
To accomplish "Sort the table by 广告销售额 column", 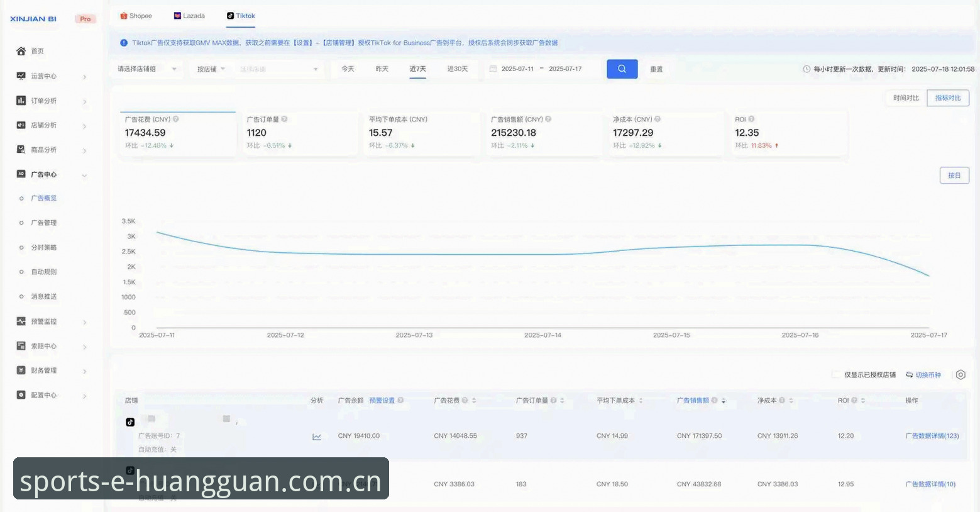I will point(724,401).
